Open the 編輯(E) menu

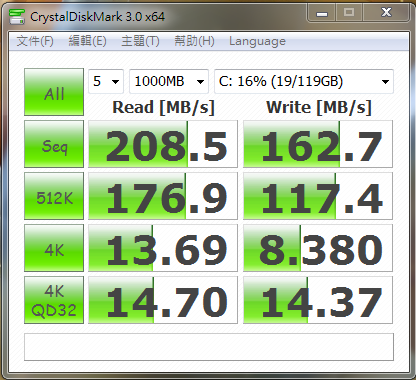87,41
